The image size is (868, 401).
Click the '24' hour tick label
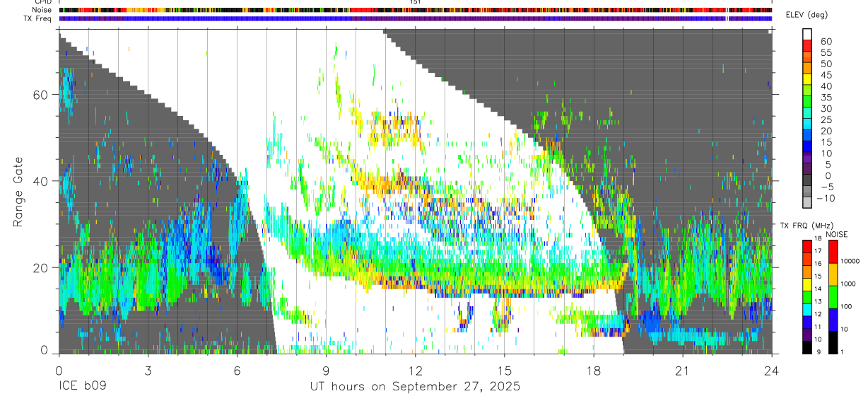click(x=772, y=370)
